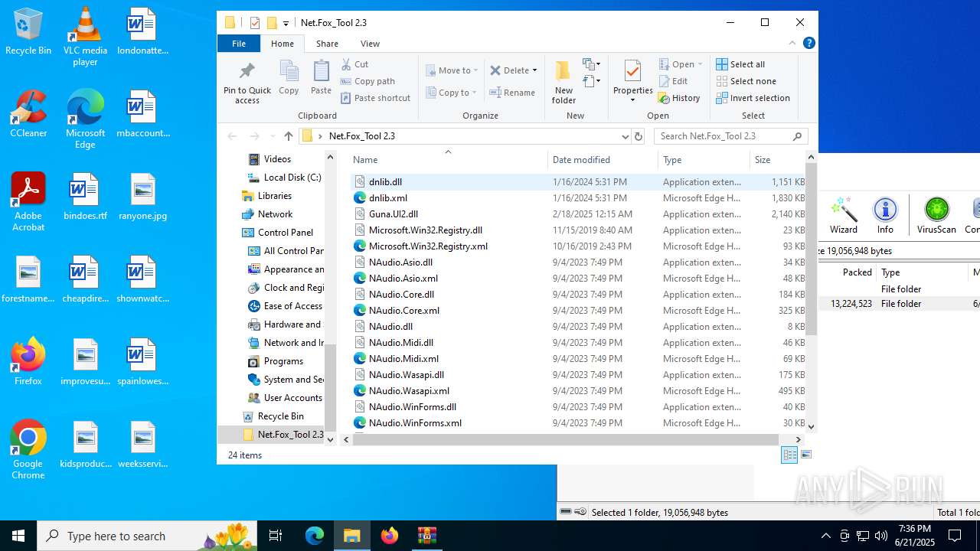
Task: Click Copy path in Clipboard group
Action: (367, 81)
